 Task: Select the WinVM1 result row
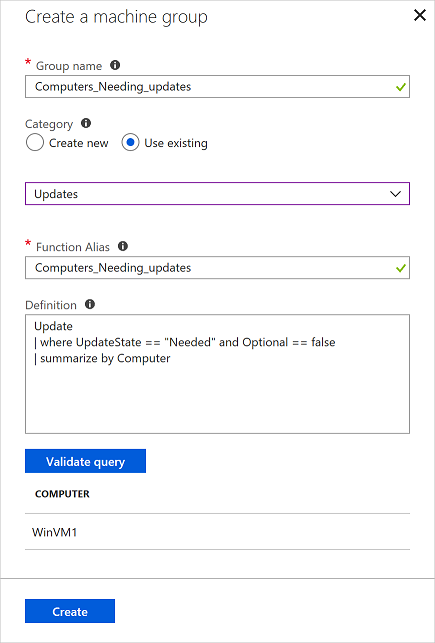(x=217, y=532)
